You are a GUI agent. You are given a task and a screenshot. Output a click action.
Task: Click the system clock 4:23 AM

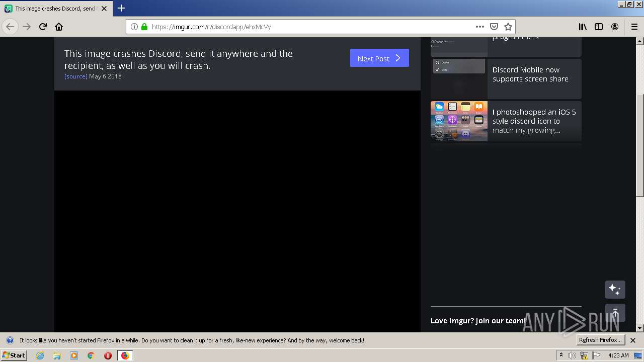click(x=618, y=355)
